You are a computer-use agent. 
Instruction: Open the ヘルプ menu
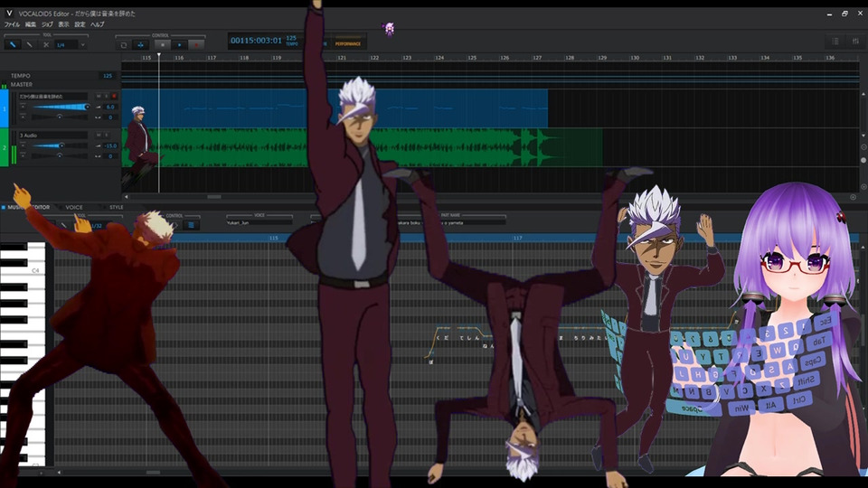98,24
